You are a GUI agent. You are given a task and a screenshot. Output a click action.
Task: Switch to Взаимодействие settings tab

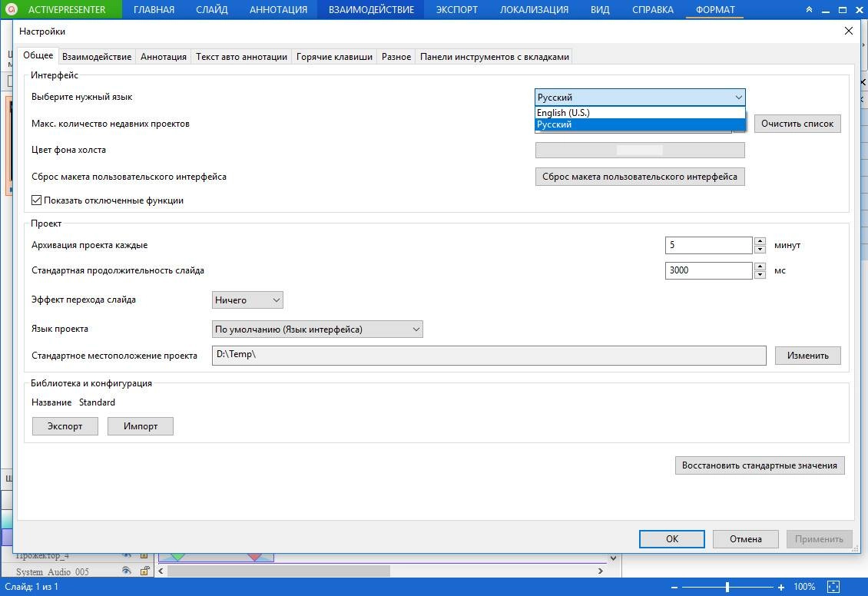pos(97,56)
